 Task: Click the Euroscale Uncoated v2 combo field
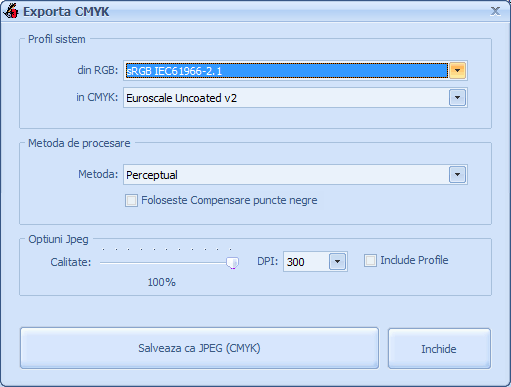(x=286, y=98)
